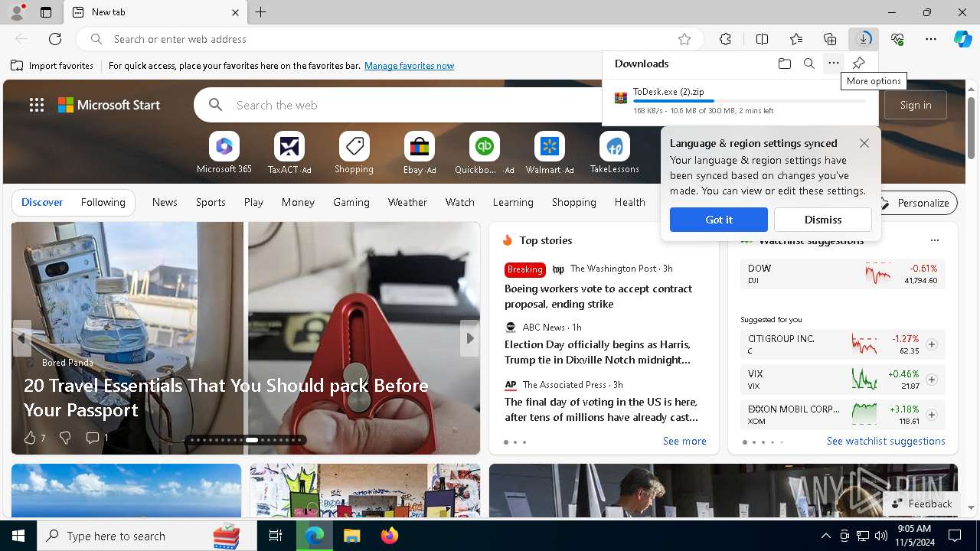
Task: Open Ebay ad quick link
Action: coord(420,153)
